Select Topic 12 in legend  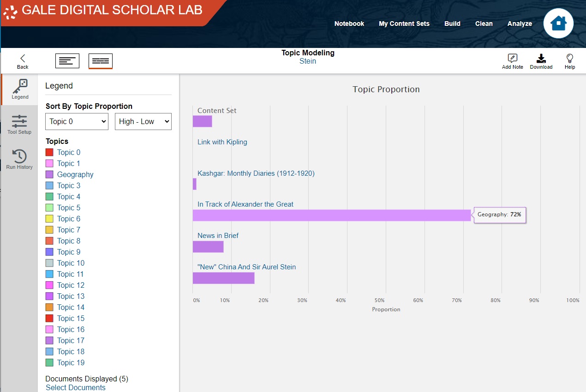click(71, 285)
